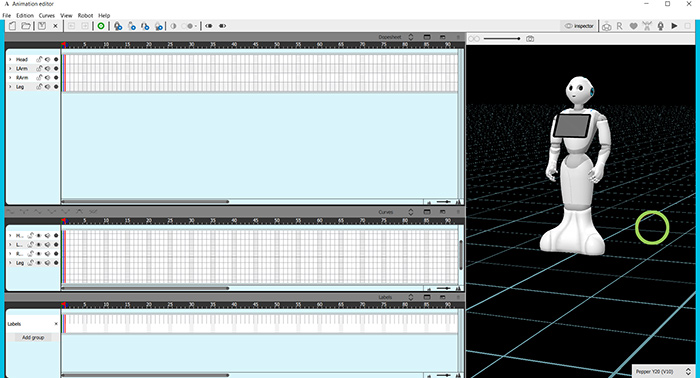Click the green record circle icon
This screenshot has width=700, height=378.
click(x=101, y=26)
